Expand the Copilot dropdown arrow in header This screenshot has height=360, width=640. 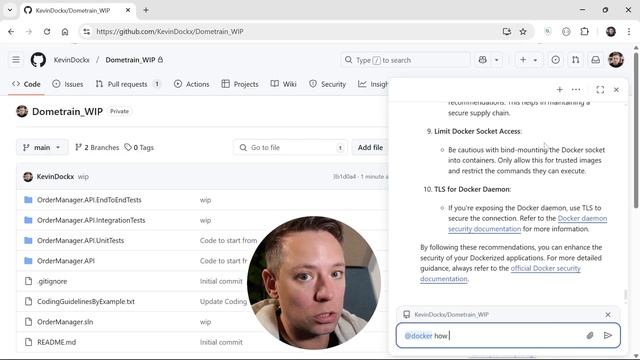point(496,60)
